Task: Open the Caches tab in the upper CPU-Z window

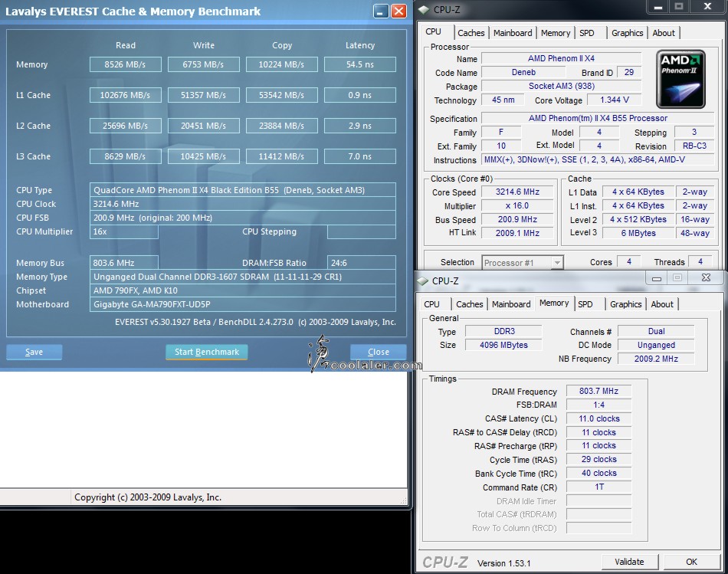Action: coord(471,33)
